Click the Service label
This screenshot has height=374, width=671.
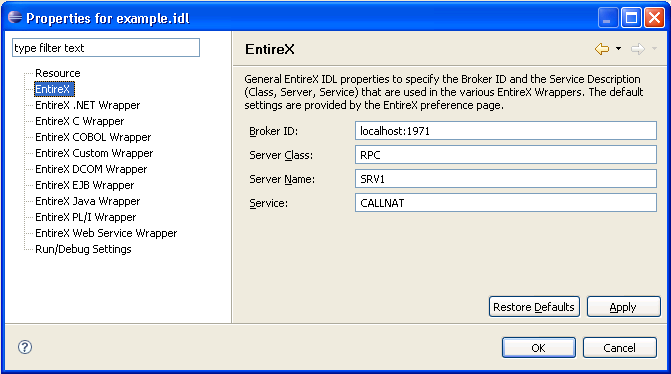pyautogui.click(x=268, y=203)
